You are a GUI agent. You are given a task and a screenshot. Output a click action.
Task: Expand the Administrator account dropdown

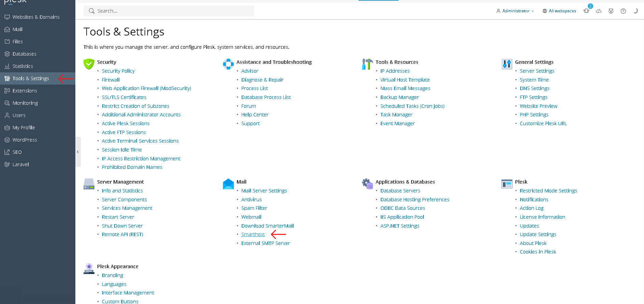(515, 11)
